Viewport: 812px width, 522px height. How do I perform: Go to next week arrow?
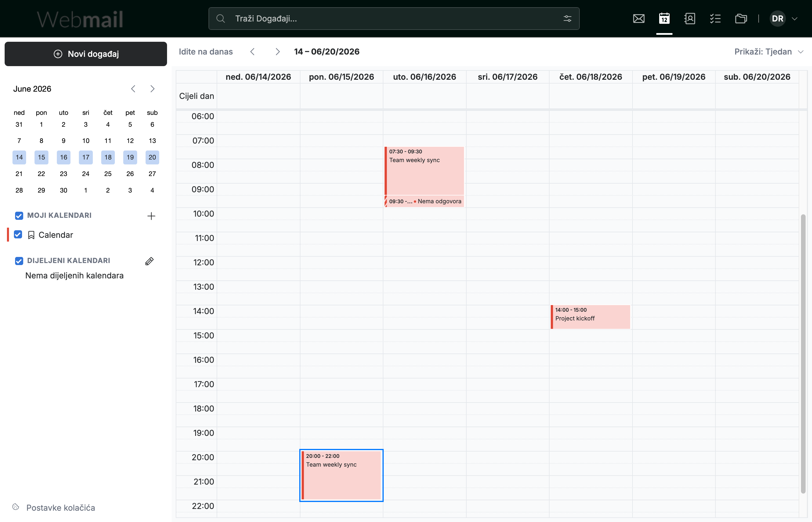tap(278, 52)
